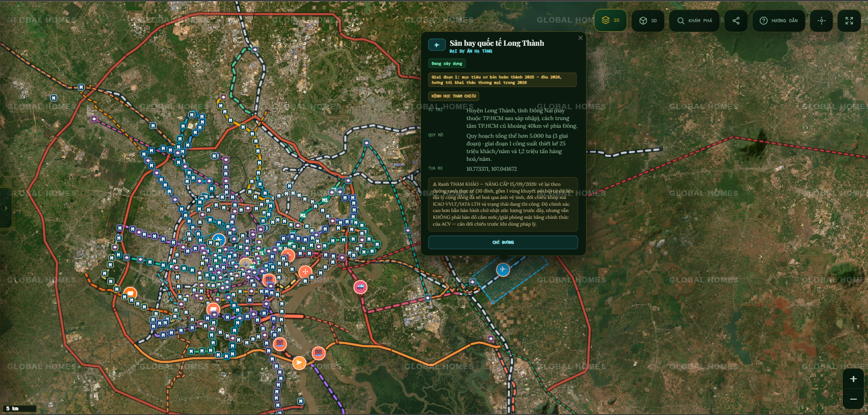This screenshot has width=868, height=415.
Task: Click the share icon in the toolbar
Action: click(736, 20)
